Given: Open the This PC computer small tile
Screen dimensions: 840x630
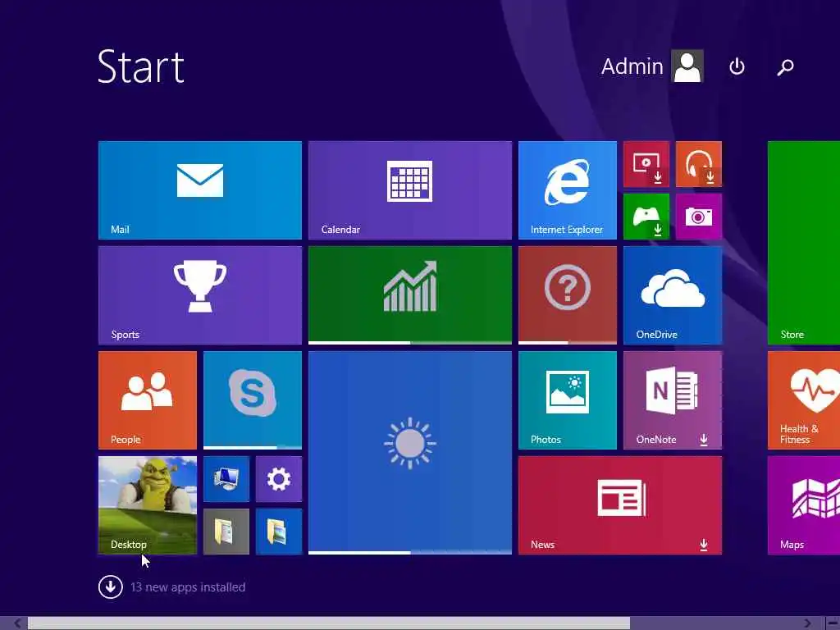Looking at the screenshot, I should (226, 479).
